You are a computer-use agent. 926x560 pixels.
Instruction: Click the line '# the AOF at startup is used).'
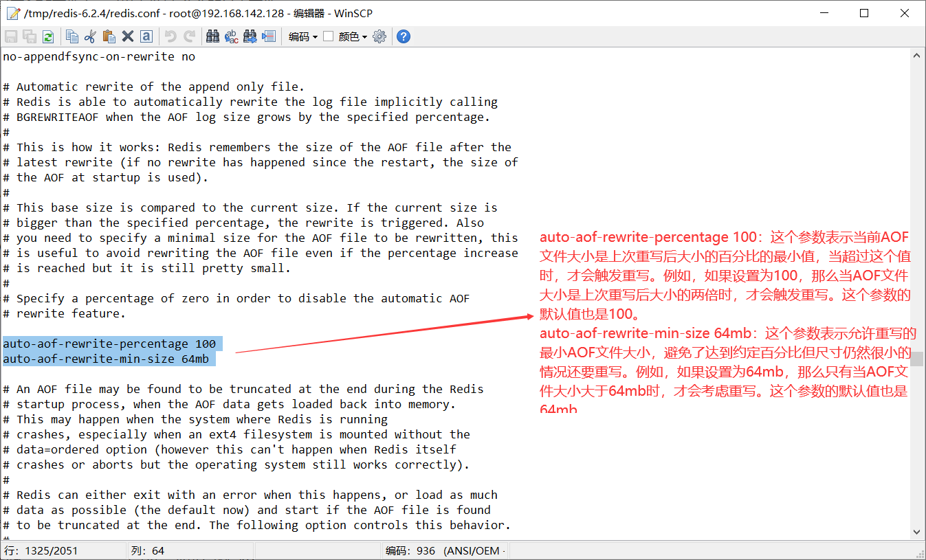pyautogui.click(x=106, y=177)
